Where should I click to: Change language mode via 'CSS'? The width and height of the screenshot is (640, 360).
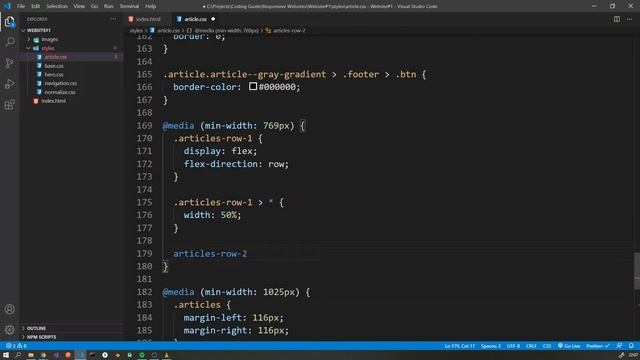(x=547, y=346)
